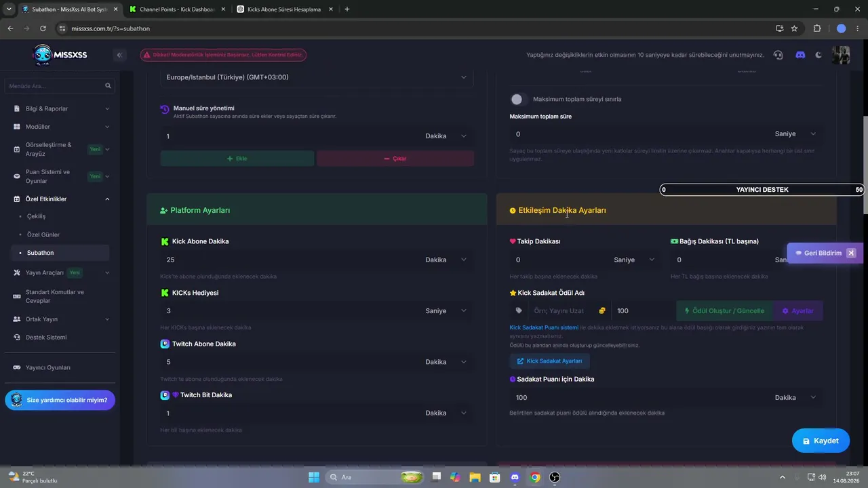Open KICKs Hediyesi Saniye unit dropdown

pyautogui.click(x=446, y=311)
